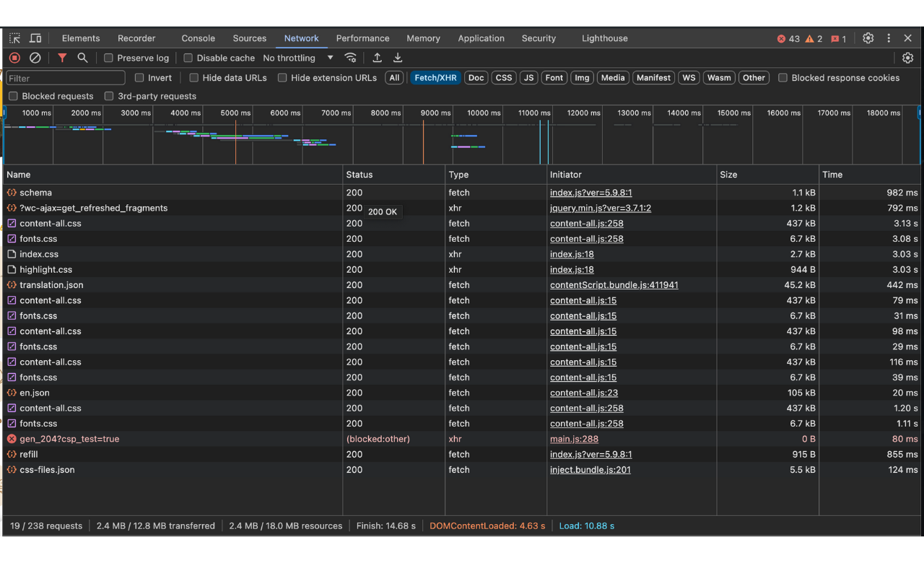Screen dimensions: 924x563
Task: Open network search magnifier
Action: [82, 58]
